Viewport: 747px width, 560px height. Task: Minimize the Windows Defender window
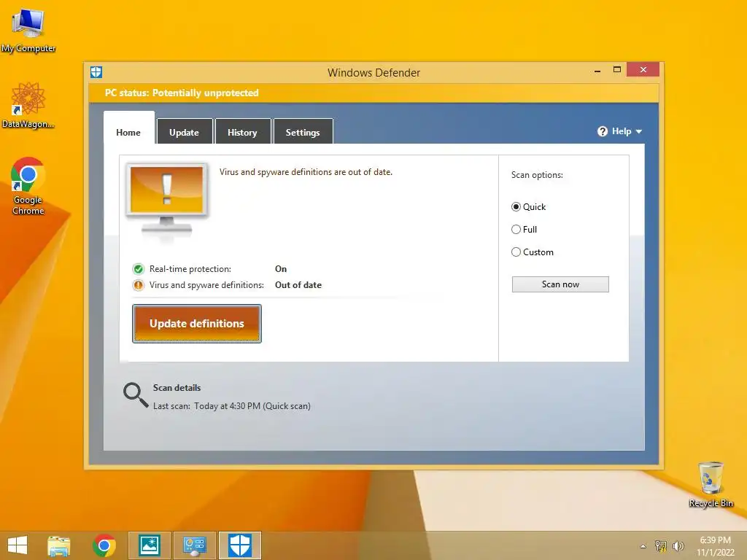(597, 71)
